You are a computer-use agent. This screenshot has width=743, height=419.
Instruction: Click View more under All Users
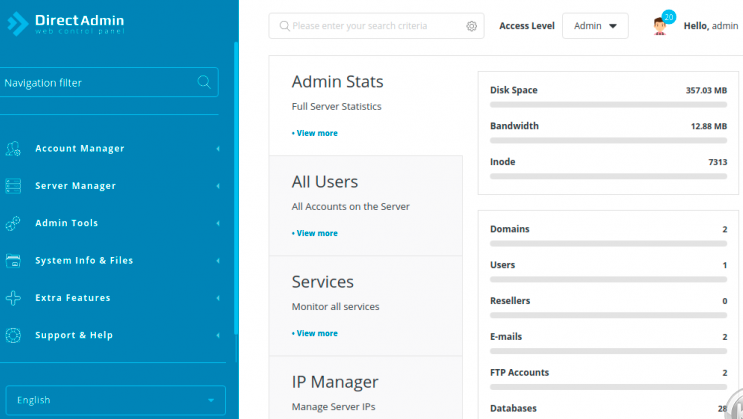tap(315, 233)
